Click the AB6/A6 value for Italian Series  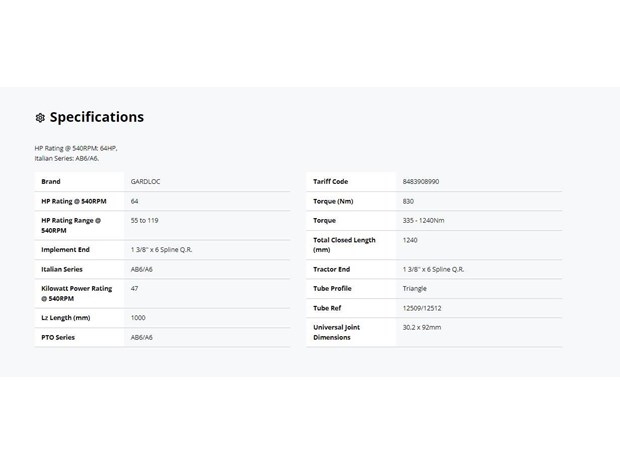click(x=142, y=269)
